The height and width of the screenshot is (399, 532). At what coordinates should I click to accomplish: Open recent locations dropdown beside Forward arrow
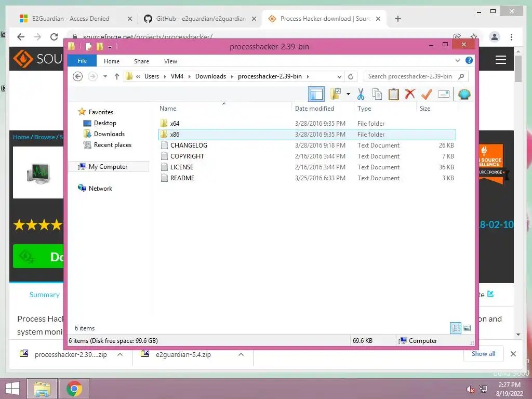point(105,76)
